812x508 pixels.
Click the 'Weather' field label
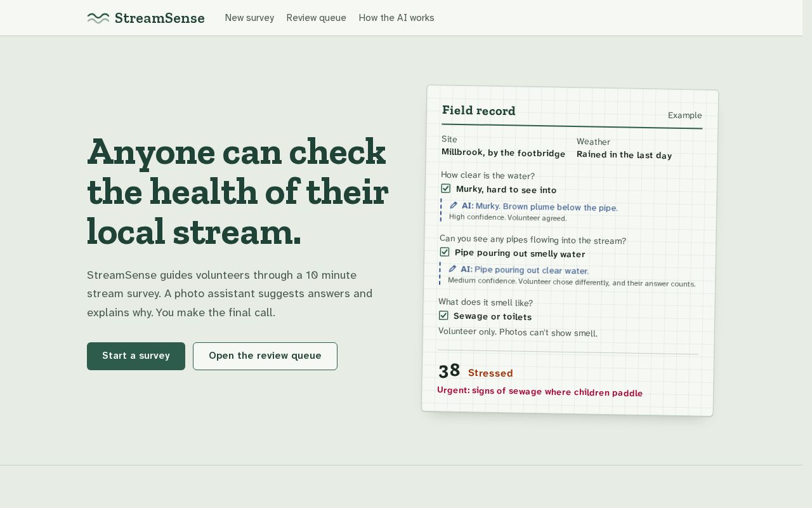[x=593, y=142]
